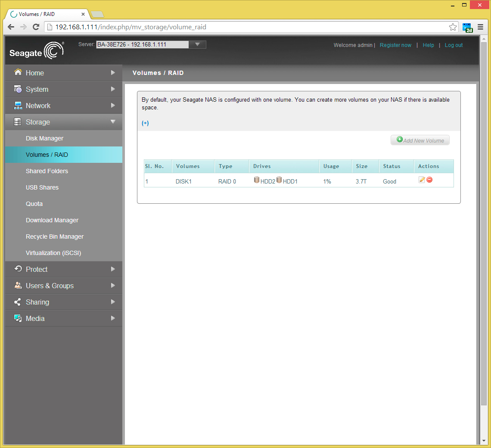Image resolution: width=491 pixels, height=448 pixels.
Task: Click the Sl. No. column header
Action: point(158,166)
